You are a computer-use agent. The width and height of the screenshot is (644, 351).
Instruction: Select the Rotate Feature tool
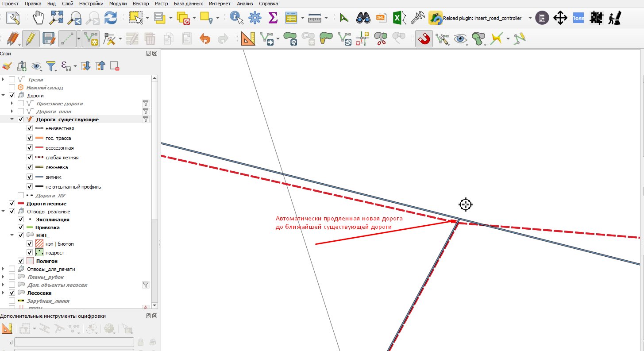point(291,39)
